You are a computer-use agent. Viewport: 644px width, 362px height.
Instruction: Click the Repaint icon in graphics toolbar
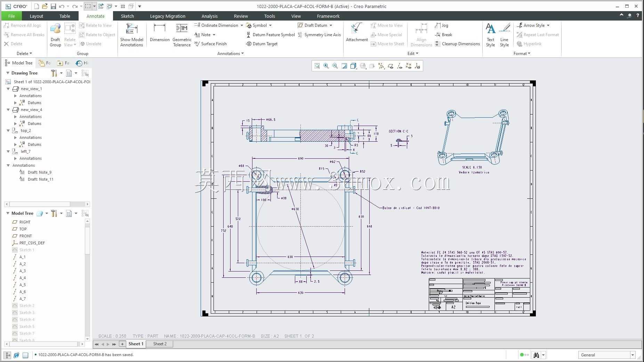(344, 66)
